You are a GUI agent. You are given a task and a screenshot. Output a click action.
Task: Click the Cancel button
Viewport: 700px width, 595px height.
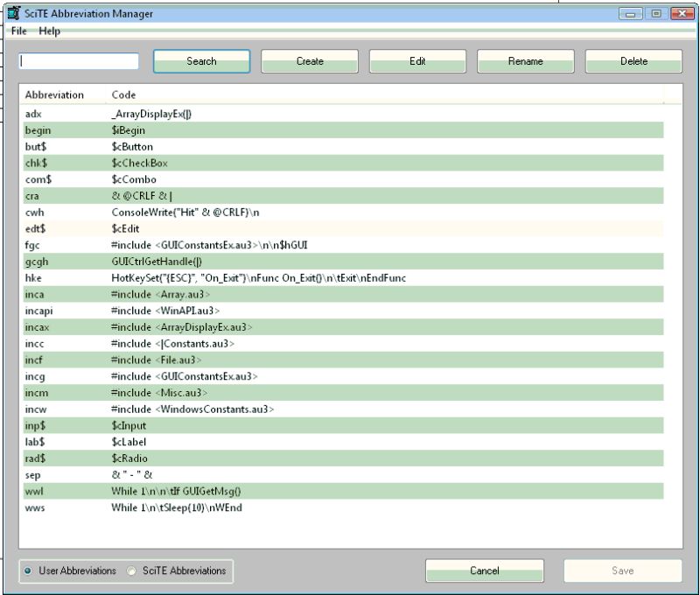(x=484, y=570)
